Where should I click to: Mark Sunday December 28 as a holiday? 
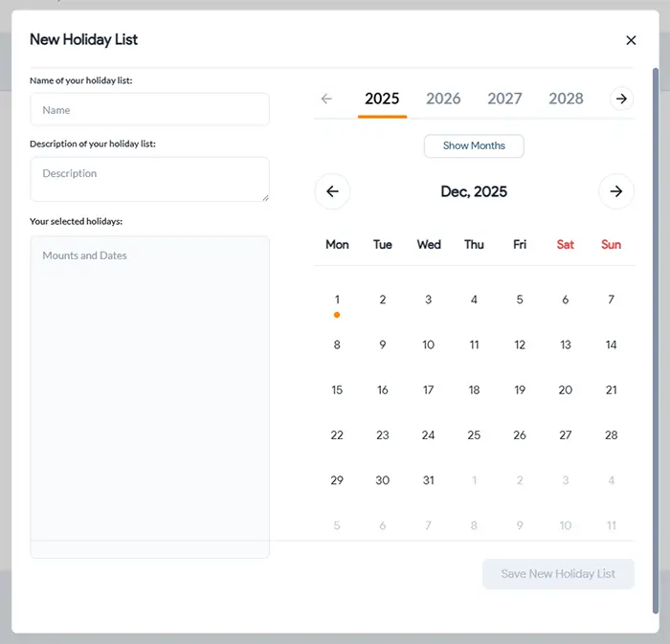pyautogui.click(x=611, y=435)
